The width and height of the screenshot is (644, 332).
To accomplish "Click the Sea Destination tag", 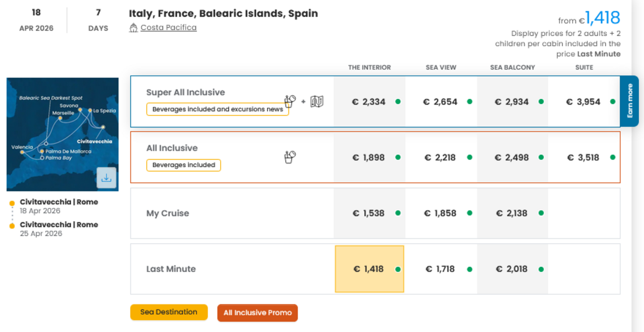I will (x=169, y=312).
